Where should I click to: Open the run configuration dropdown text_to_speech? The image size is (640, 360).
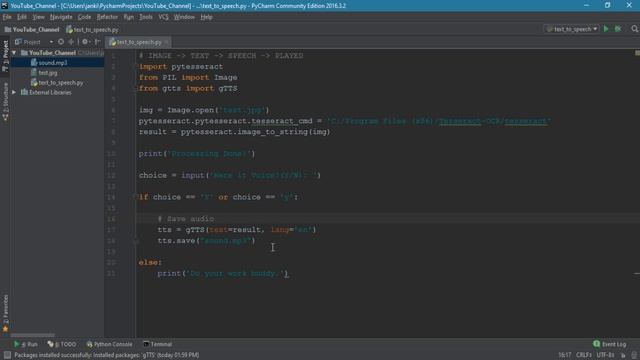pyautogui.click(x=572, y=29)
